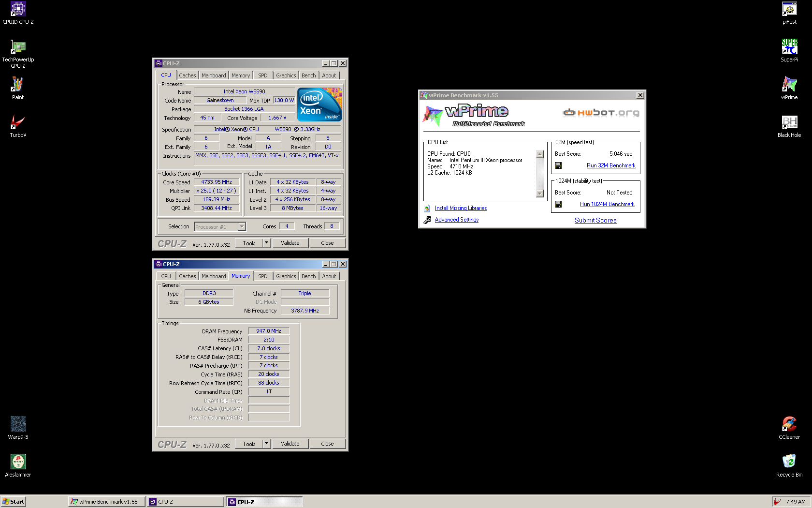Open the Warp9-S desktop icon

click(18, 428)
